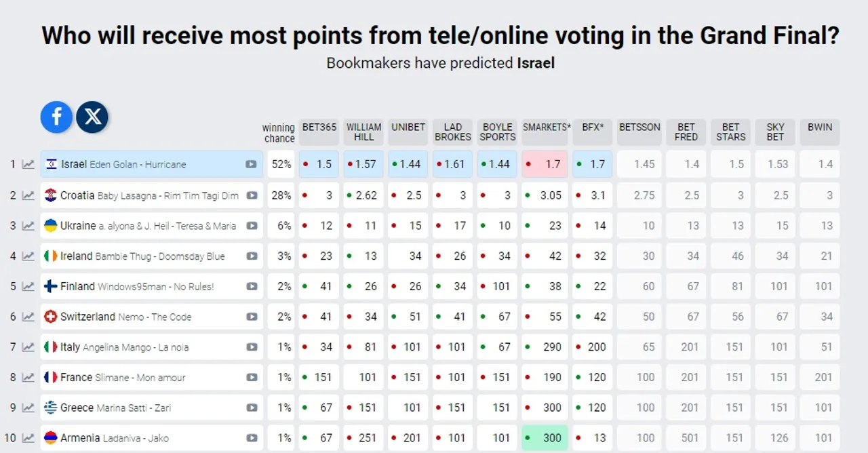Image resolution: width=868 pixels, height=453 pixels.
Task: Open the SMARTKETS column header
Action: point(547,132)
